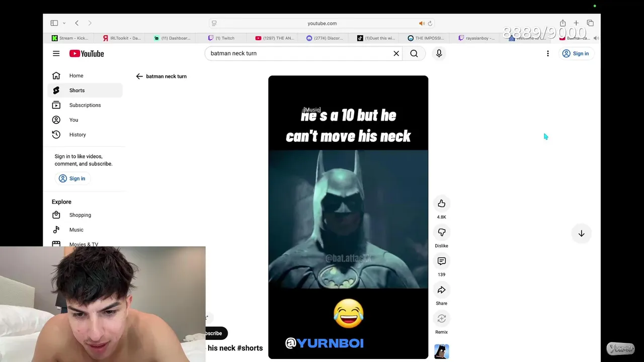This screenshot has height=362, width=644.
Task: Open Safari's share button
Action: pyautogui.click(x=562, y=23)
